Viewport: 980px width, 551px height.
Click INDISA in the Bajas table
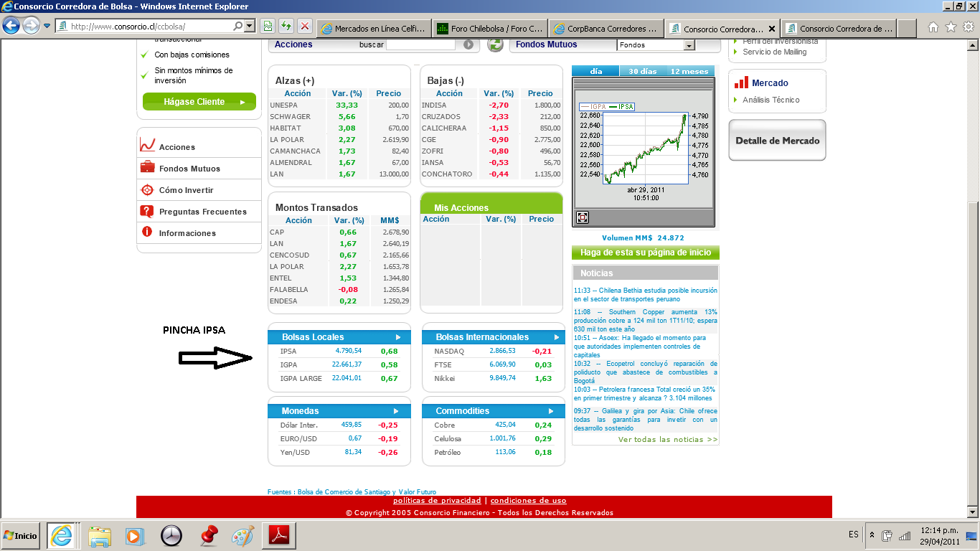pos(433,105)
